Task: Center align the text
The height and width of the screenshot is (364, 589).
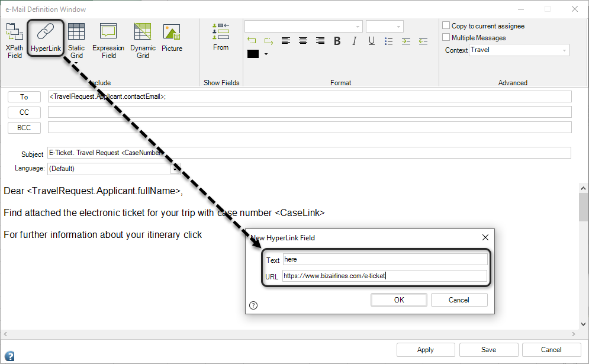Action: tap(302, 41)
